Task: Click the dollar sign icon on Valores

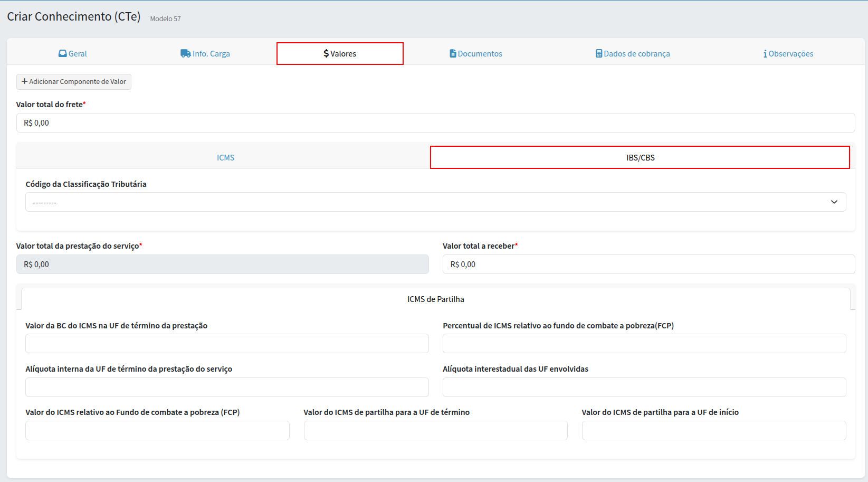Action: 326,54
